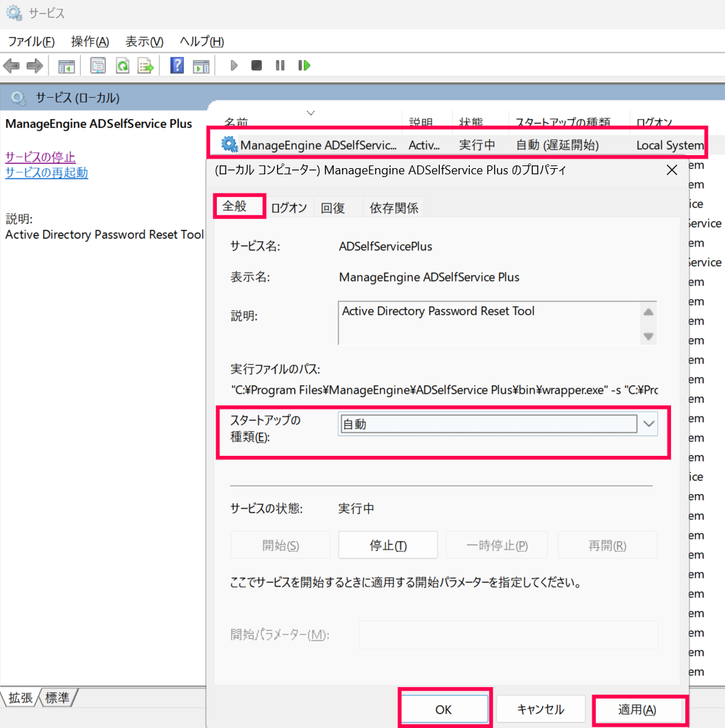
Task: Switch to the 依存関係 tab
Action: [x=394, y=208]
